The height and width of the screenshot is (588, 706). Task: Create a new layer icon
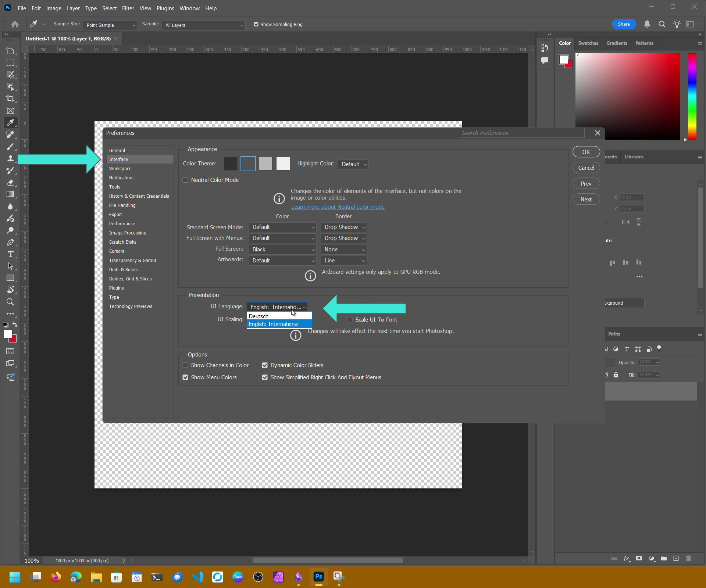click(x=676, y=558)
